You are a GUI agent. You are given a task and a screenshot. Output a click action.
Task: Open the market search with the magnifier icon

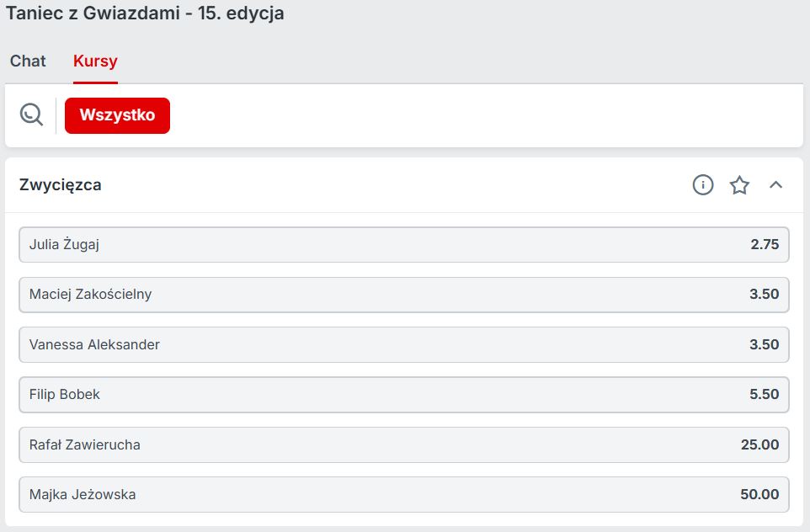pos(31,114)
